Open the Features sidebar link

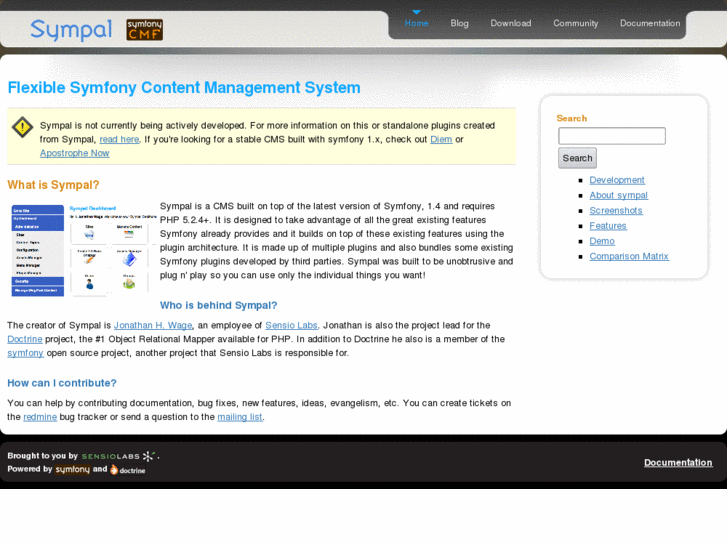coord(608,226)
